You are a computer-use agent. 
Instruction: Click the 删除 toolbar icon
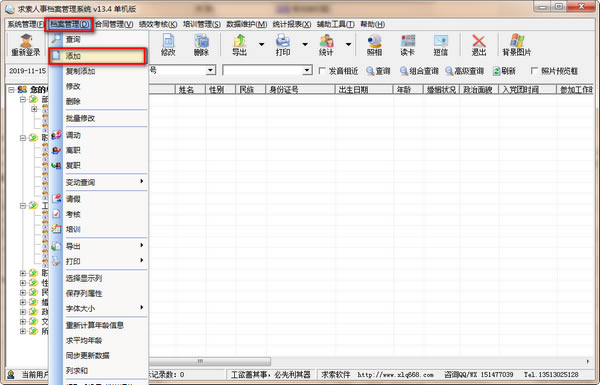[x=201, y=45]
